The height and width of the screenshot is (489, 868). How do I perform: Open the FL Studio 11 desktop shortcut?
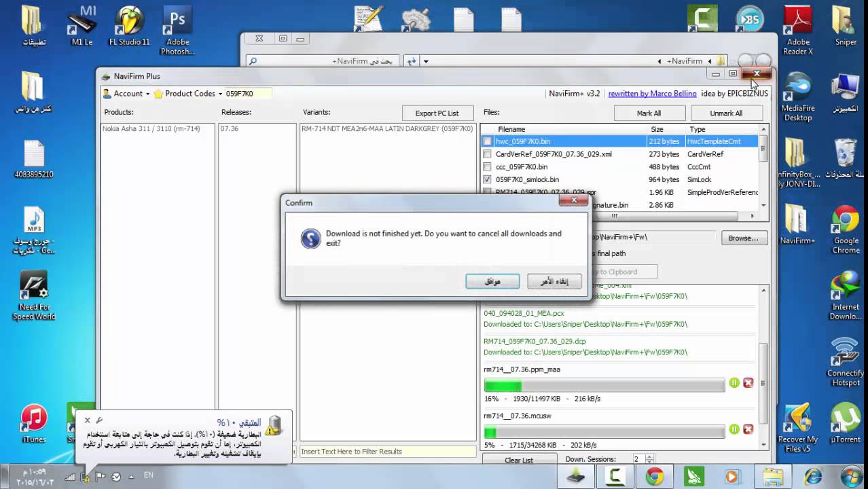coord(129,27)
